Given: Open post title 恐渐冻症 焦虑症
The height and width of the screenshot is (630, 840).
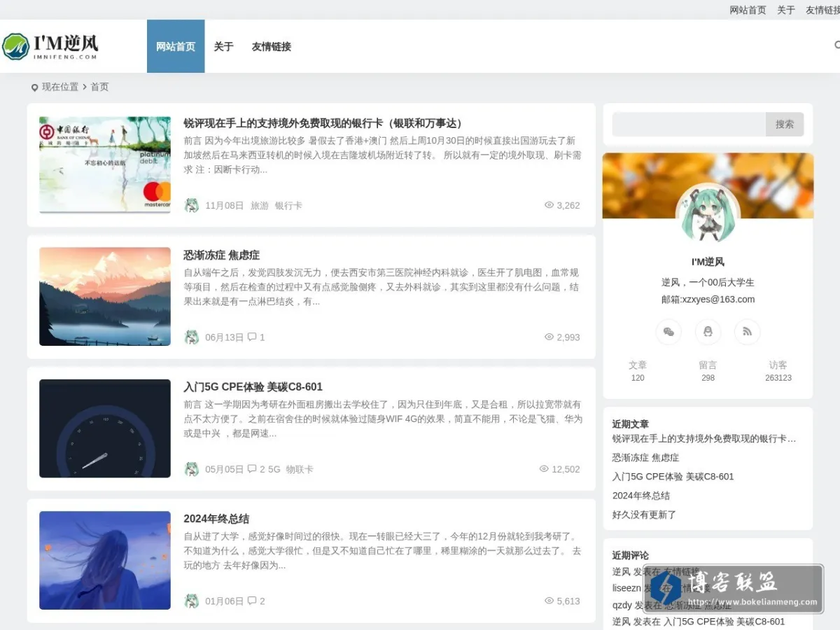Looking at the screenshot, I should (x=222, y=255).
